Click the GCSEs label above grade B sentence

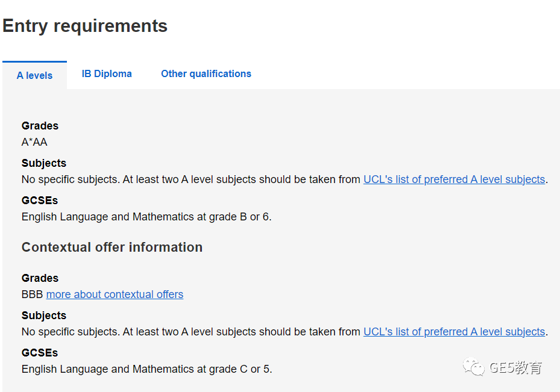point(40,200)
